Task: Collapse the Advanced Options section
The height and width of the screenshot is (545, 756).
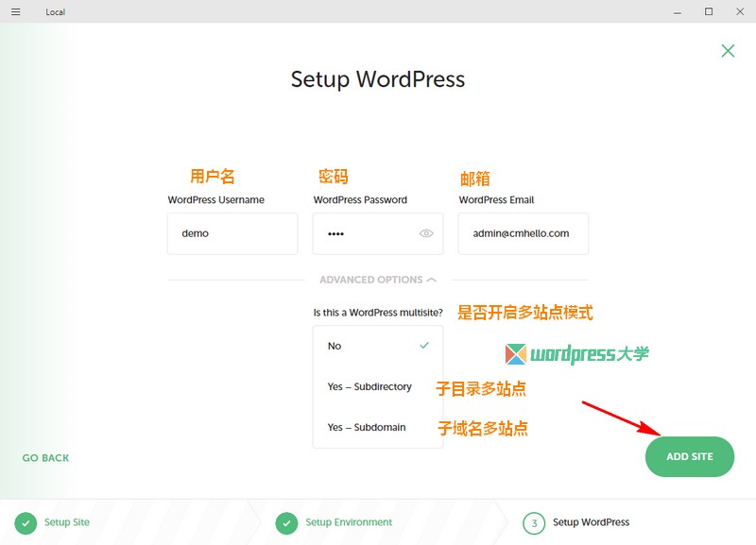Action: (x=377, y=280)
